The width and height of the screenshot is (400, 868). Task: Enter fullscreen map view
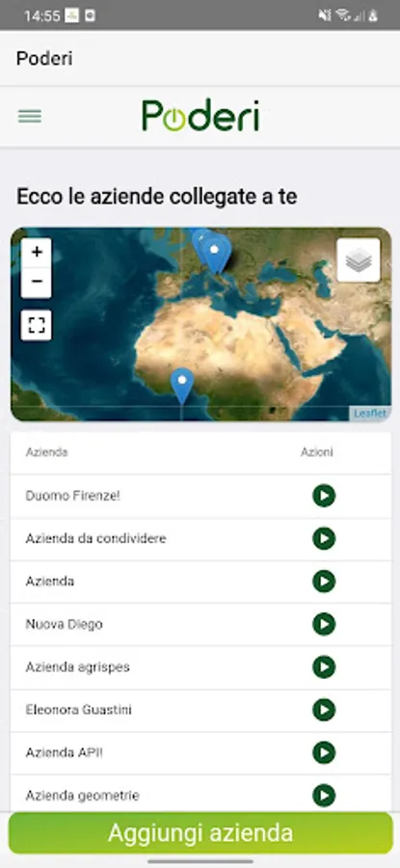37,325
